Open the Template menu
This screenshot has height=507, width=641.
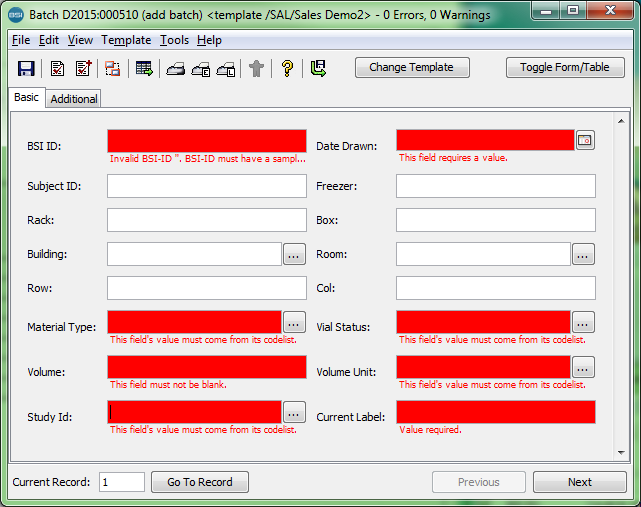pyautogui.click(x=126, y=40)
